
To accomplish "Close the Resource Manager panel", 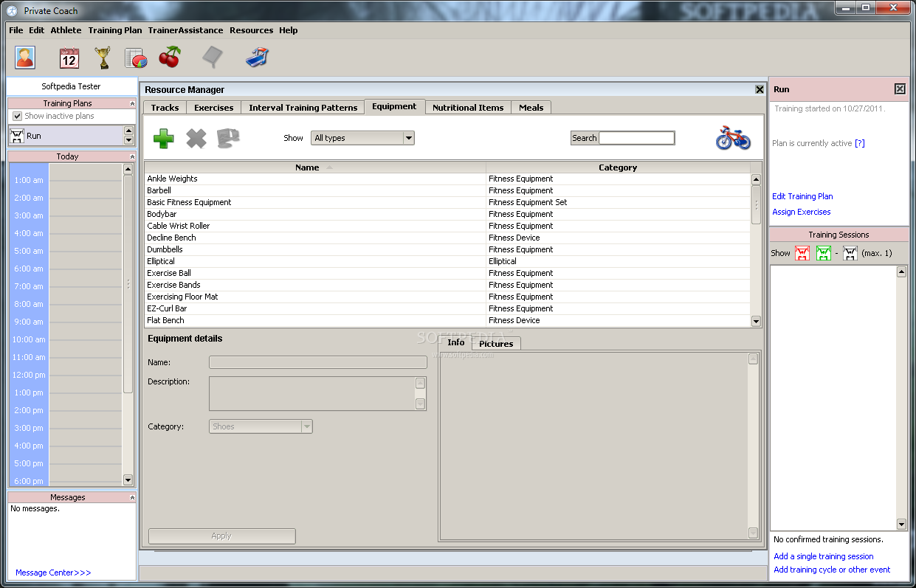I will pos(760,89).
